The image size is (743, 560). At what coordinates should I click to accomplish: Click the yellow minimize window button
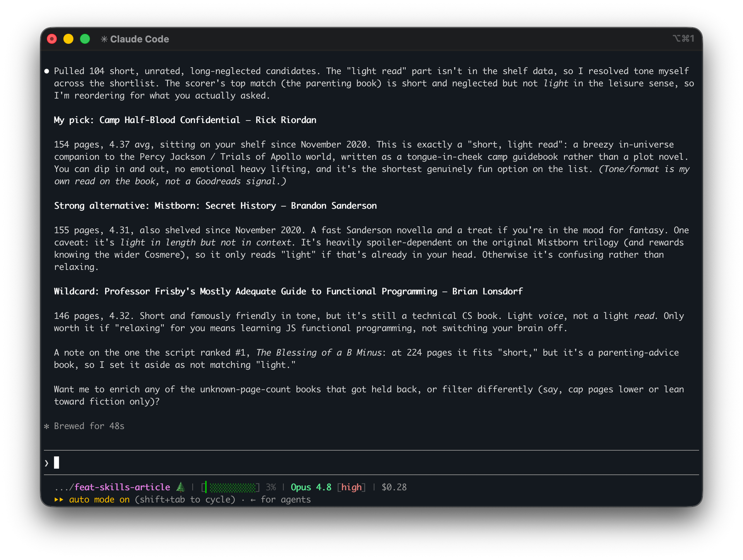coord(68,39)
